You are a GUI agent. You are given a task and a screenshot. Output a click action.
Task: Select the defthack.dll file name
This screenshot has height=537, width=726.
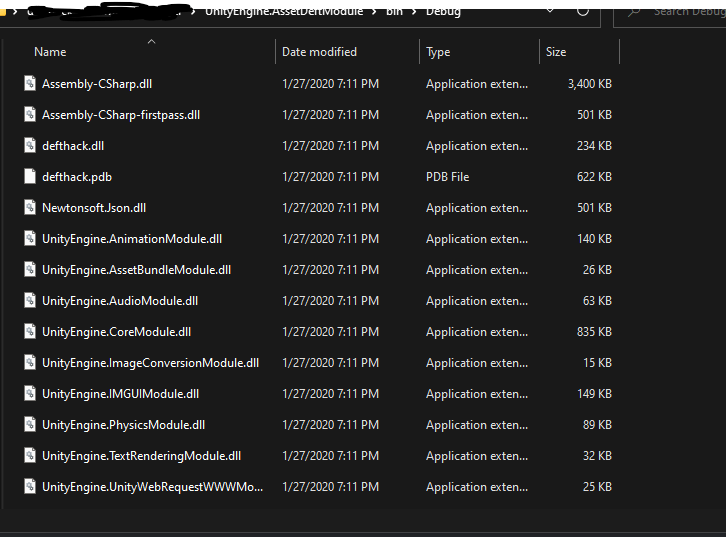tap(73, 146)
